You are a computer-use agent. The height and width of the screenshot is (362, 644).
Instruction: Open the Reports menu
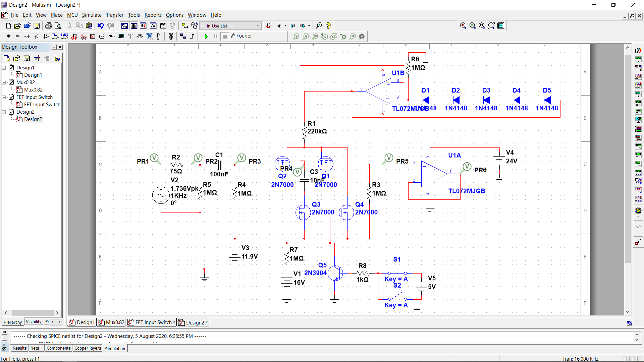pyautogui.click(x=153, y=15)
